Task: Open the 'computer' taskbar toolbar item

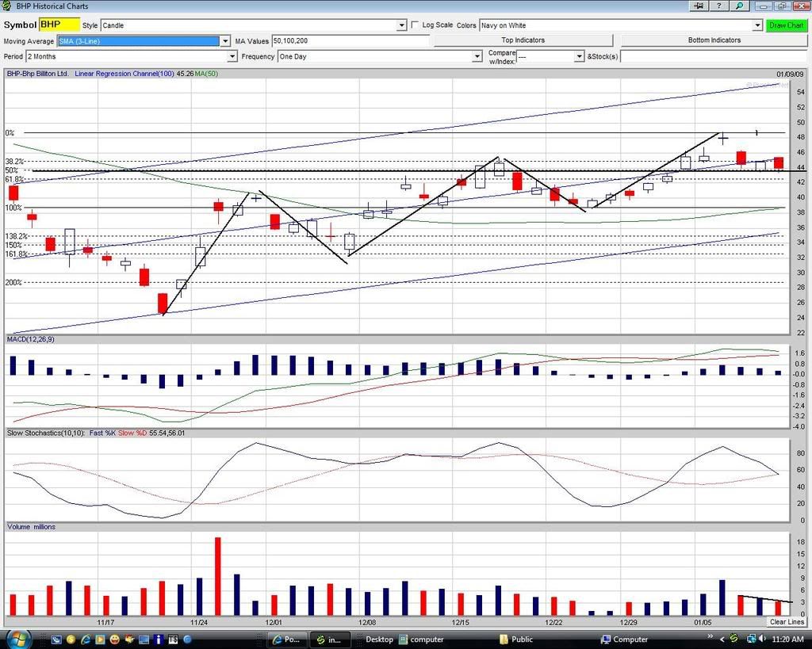Action: 421,639
